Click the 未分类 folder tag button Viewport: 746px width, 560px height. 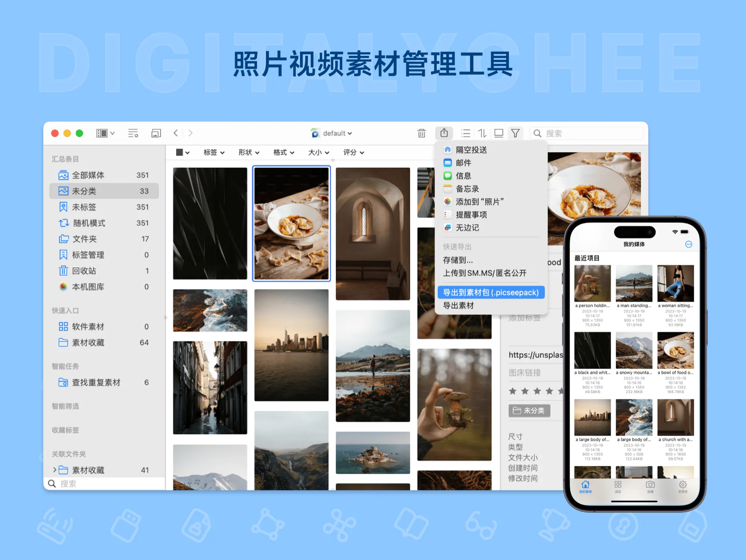529,410
